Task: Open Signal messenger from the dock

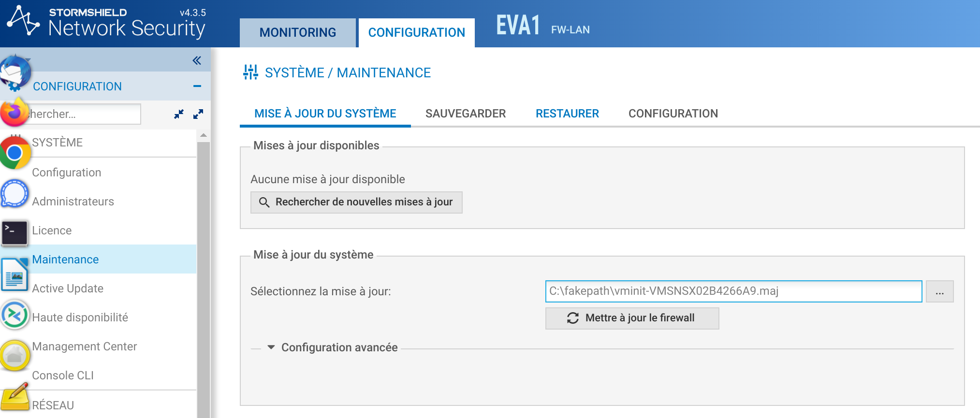Action: (15, 193)
